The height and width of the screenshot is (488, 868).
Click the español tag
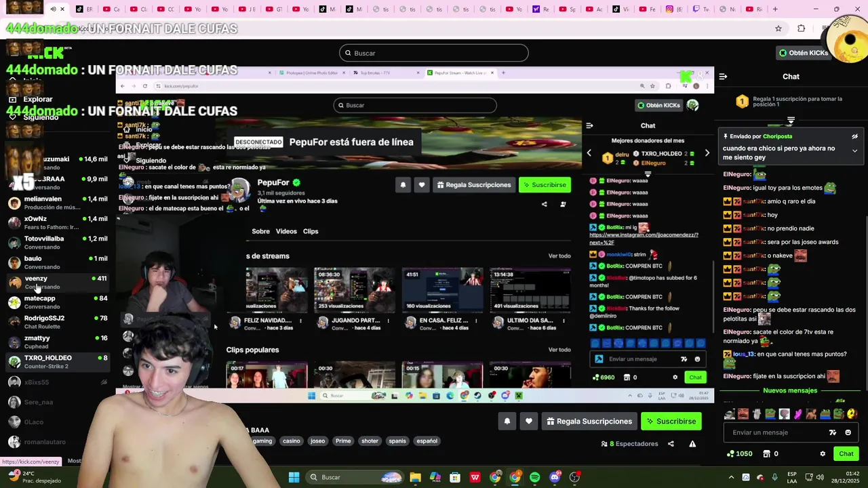tap(427, 441)
